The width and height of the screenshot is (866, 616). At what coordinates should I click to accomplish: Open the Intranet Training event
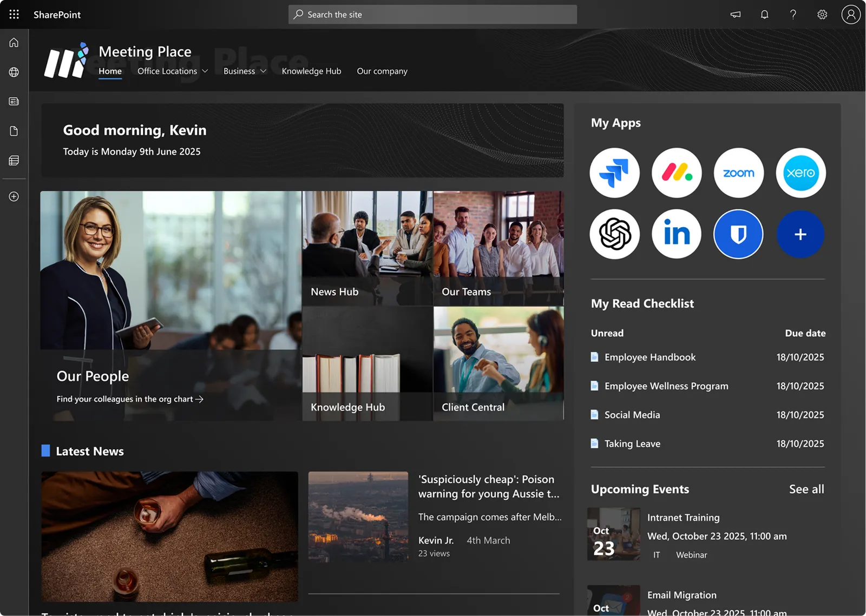click(x=684, y=518)
